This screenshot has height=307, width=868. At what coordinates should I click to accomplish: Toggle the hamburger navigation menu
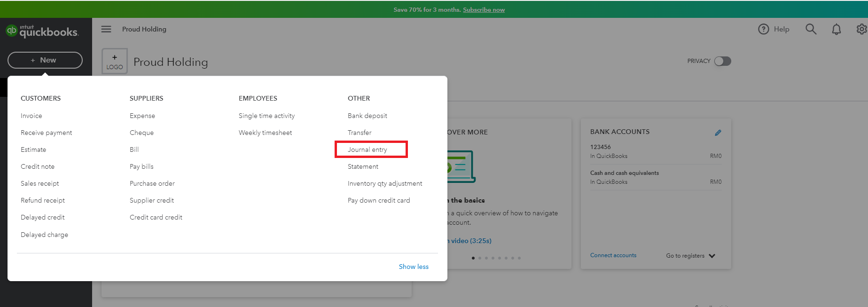point(106,29)
